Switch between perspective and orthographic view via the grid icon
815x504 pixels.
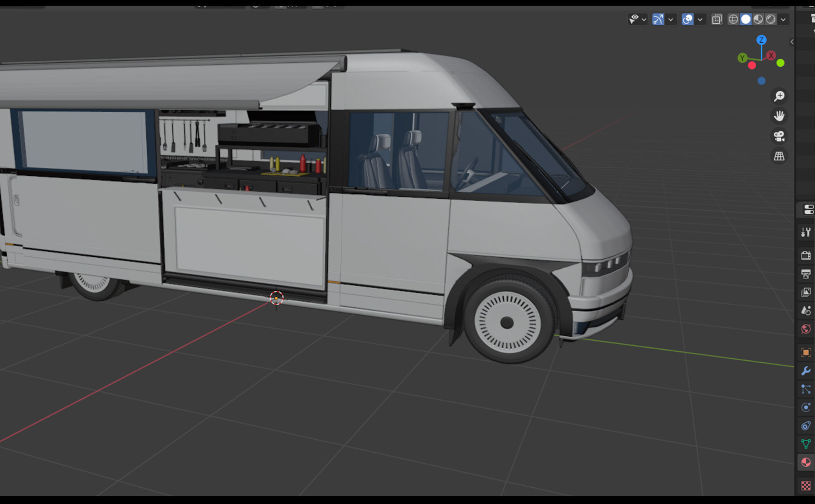779,156
